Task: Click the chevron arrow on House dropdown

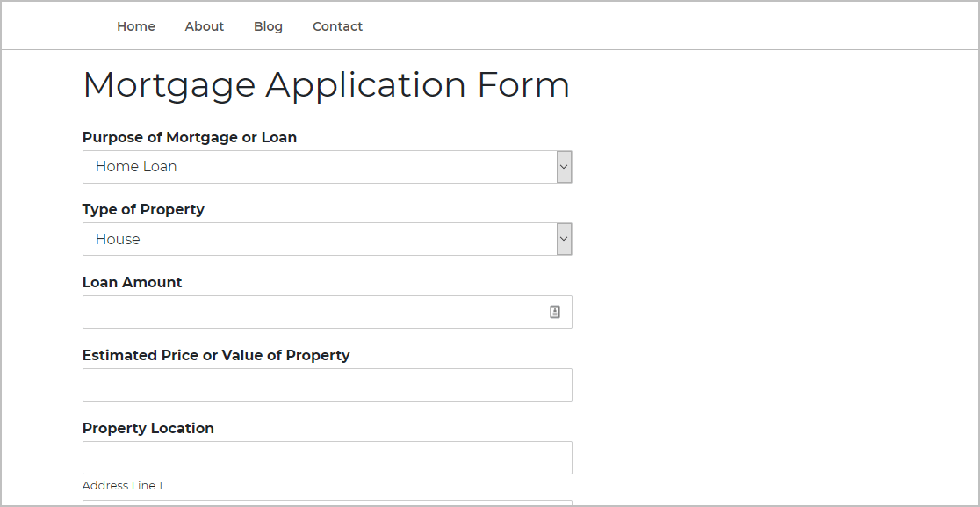Action: click(x=565, y=239)
